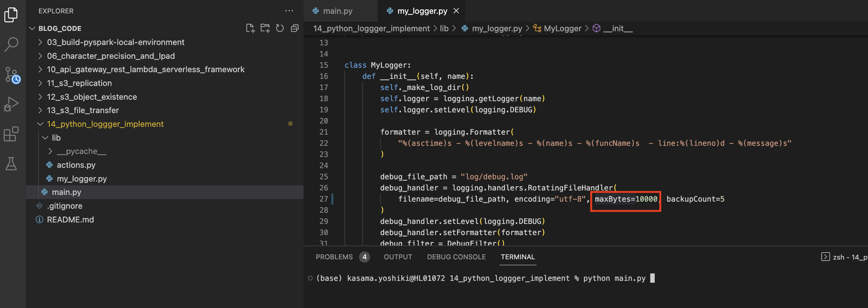Open actions.py in the file tree
Image resolution: width=868 pixels, height=308 pixels.
click(165, 165)
